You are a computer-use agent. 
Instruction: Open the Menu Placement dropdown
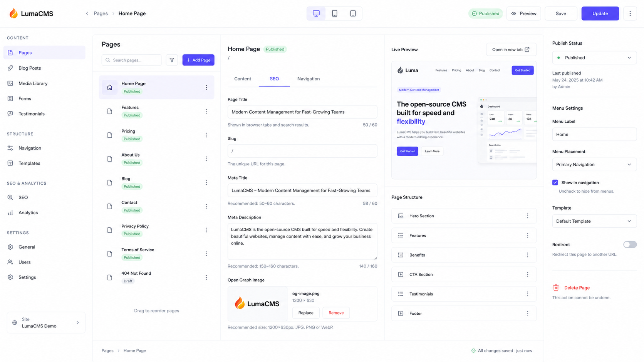pos(594,165)
